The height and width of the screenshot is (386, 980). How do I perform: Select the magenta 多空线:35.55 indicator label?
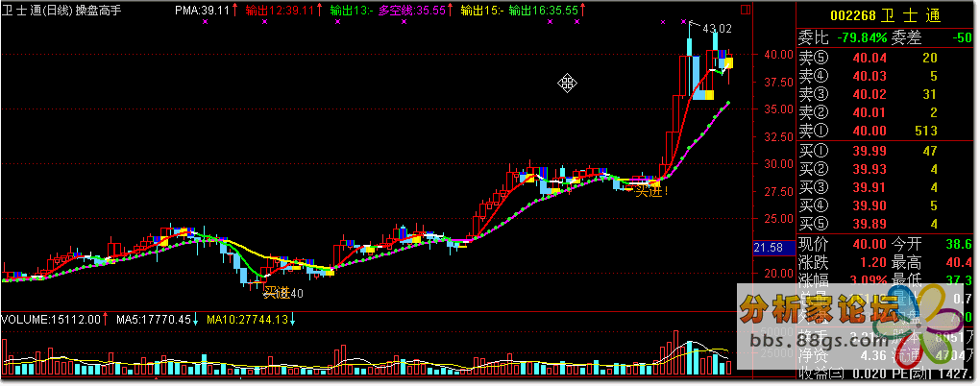click(412, 10)
